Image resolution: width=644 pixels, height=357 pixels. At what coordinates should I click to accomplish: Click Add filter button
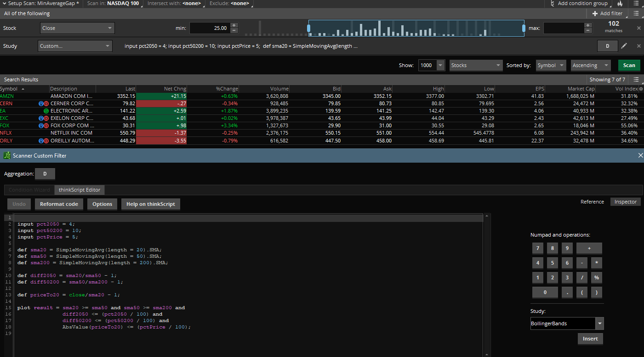[x=608, y=13]
